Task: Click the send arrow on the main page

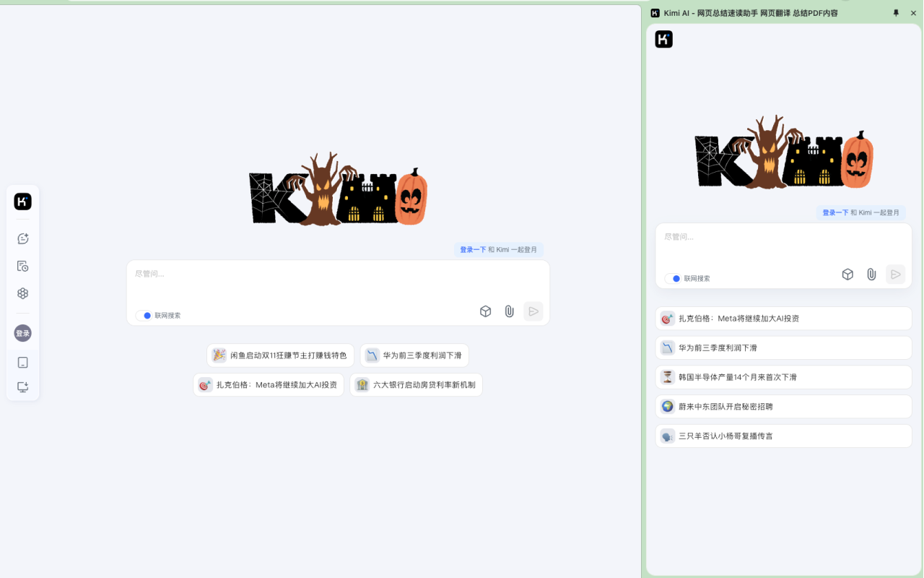Action: tap(533, 311)
